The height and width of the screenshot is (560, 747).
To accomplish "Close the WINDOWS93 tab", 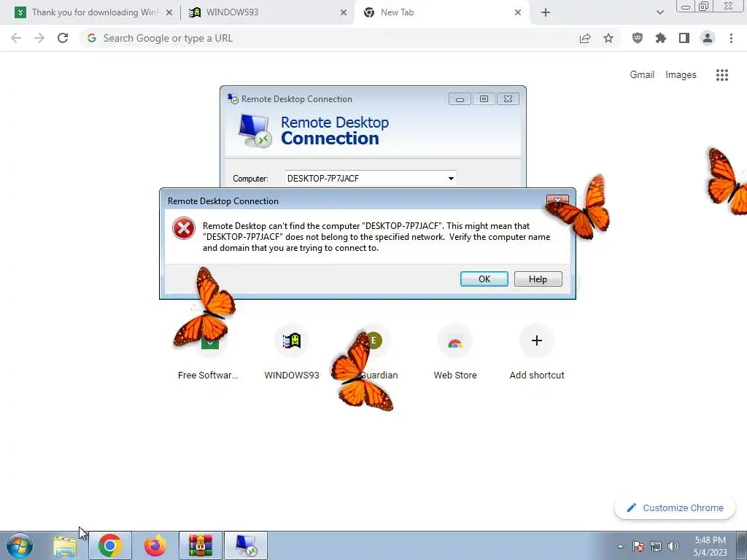I will coord(344,13).
